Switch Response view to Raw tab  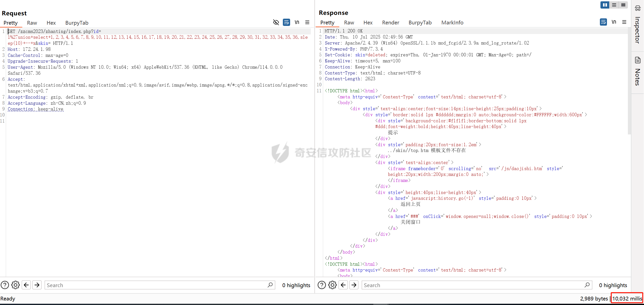[x=349, y=23]
